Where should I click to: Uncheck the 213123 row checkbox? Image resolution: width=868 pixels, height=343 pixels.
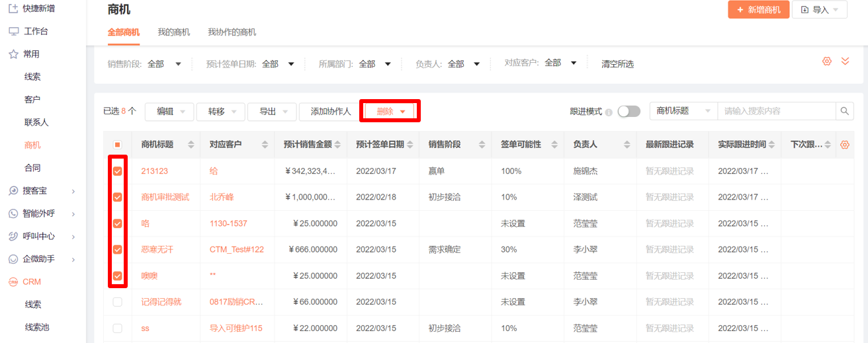click(118, 171)
